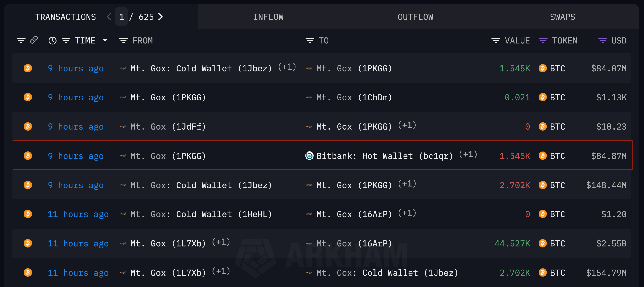This screenshot has width=644, height=287.
Task: Open '9 hours ago' link in 0.021 BTC row
Action: 75,98
